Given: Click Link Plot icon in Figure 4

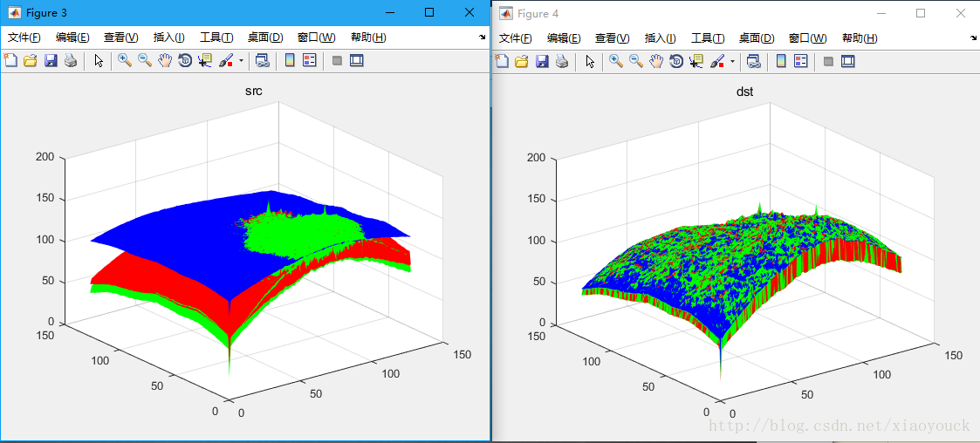Looking at the screenshot, I should [754, 61].
